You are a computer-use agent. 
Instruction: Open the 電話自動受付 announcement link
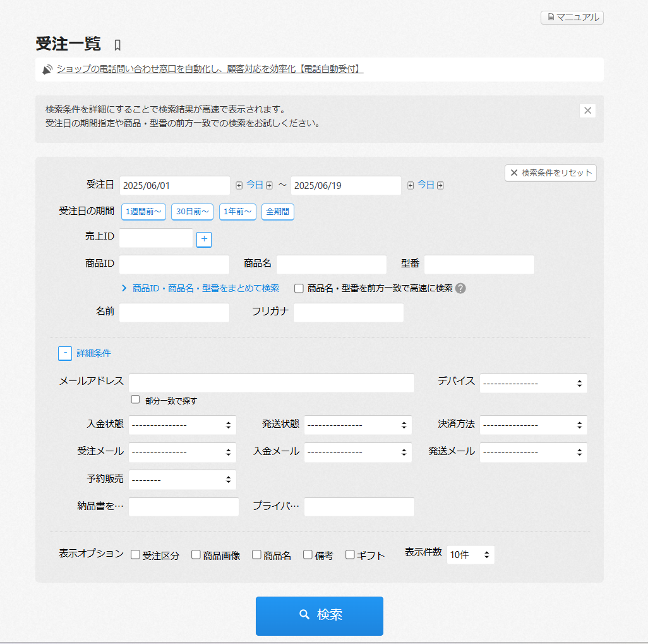tap(210, 70)
